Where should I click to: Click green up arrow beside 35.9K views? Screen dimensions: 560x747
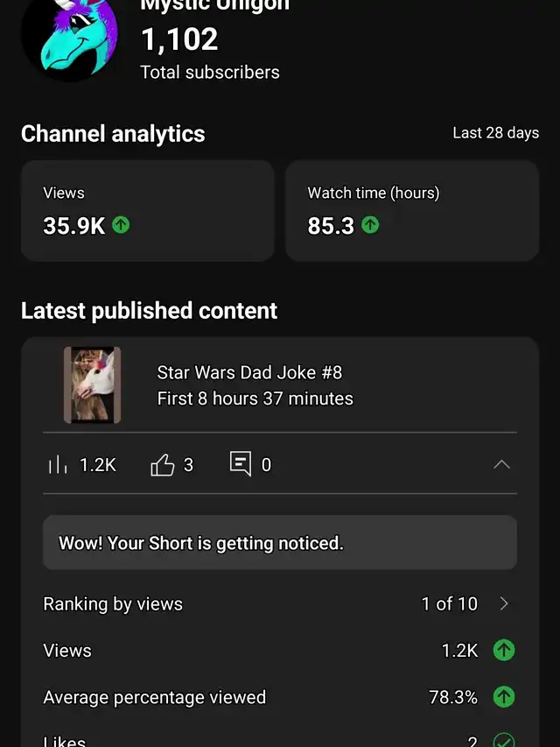click(x=121, y=225)
